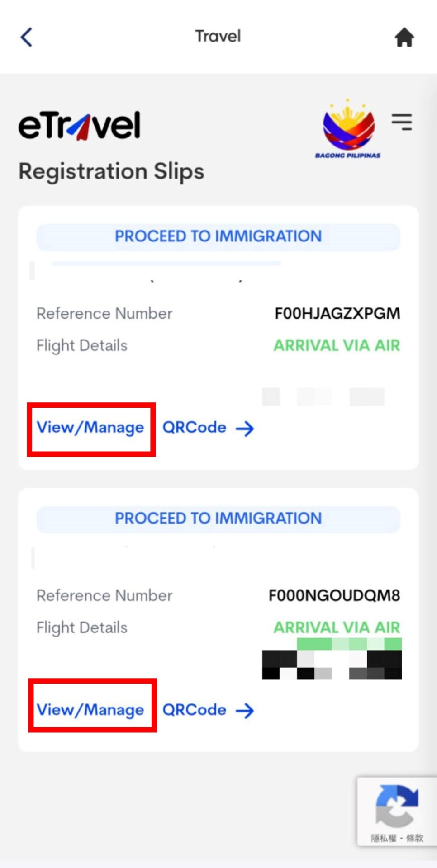The image size is (437, 868).
Task: Click the reCAPTCHA badge icon
Action: coord(397,806)
